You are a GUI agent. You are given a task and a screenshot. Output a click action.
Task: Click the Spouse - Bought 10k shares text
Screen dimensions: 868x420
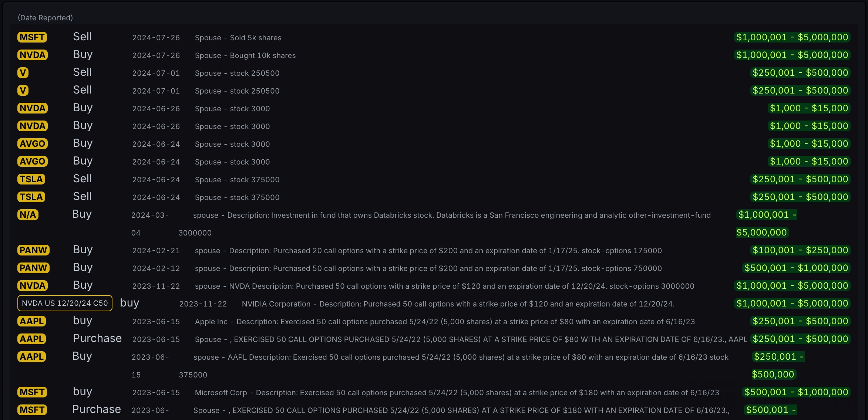click(245, 55)
